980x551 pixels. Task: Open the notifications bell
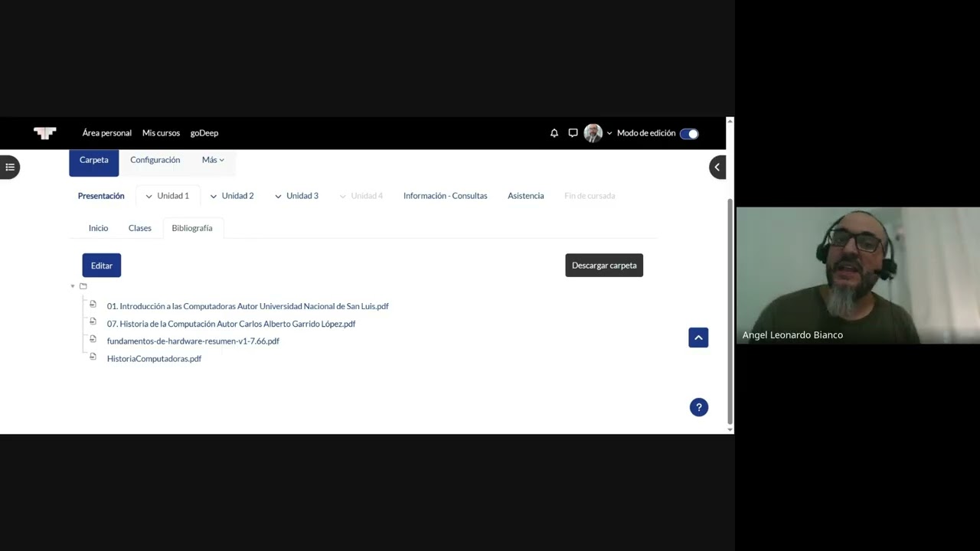(554, 133)
